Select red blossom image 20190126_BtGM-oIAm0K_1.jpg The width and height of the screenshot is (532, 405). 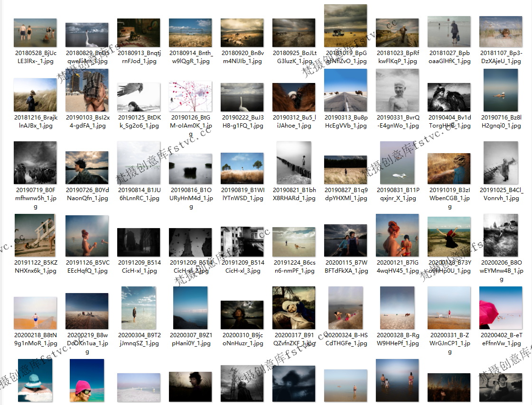[x=190, y=96]
